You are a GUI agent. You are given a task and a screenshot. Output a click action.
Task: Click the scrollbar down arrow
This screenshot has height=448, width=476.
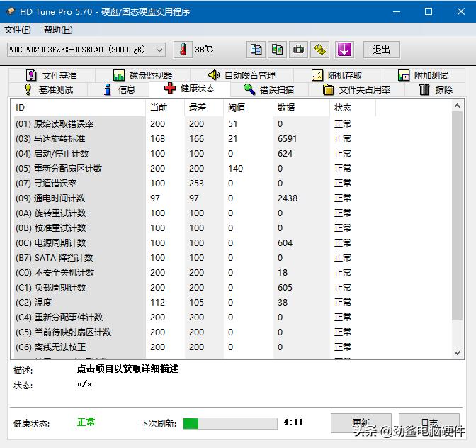457,353
